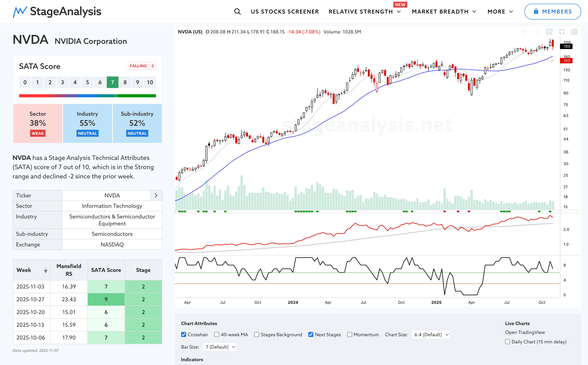Disable the Crosshair checkbox
This screenshot has height=365, width=588.
point(184,334)
